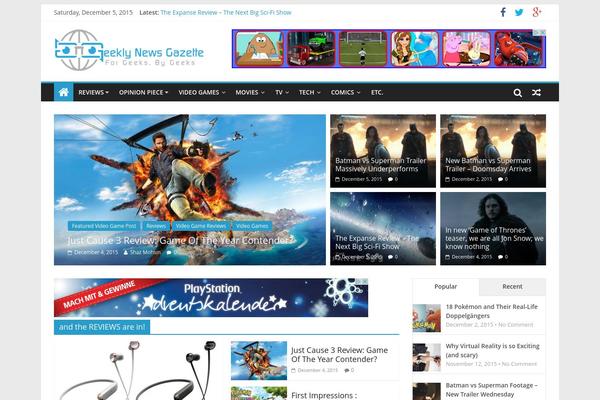600x400 pixels.
Task: Expand the Opinion Piece menu
Action: click(143, 92)
